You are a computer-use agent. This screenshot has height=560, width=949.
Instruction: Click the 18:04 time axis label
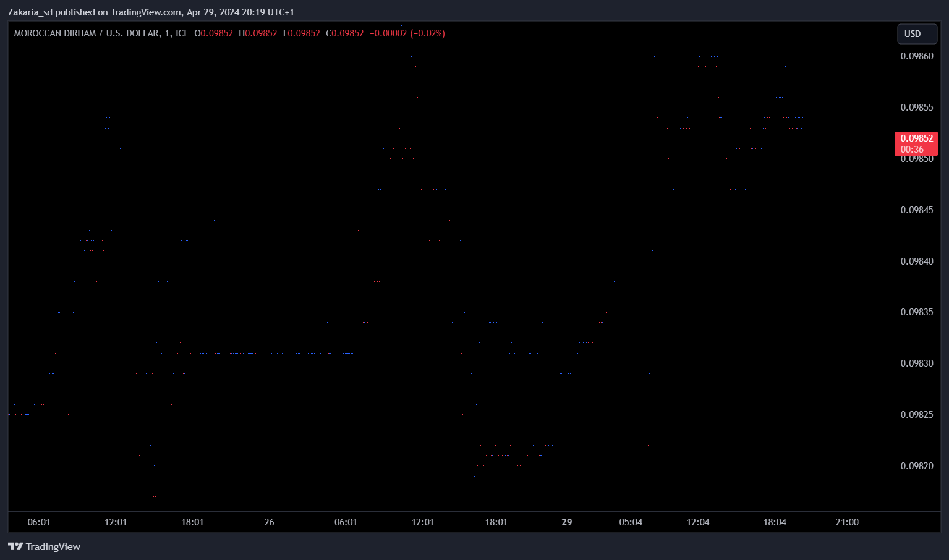775,522
